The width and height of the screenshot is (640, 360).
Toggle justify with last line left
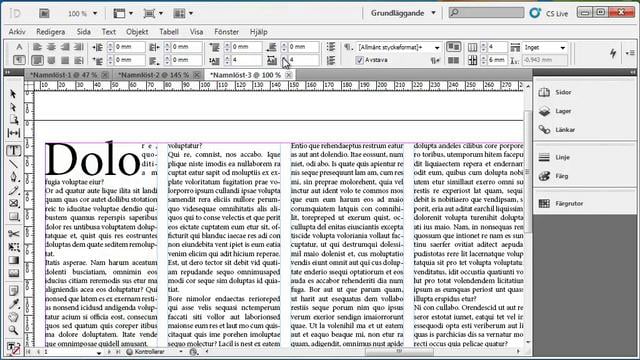37,60
